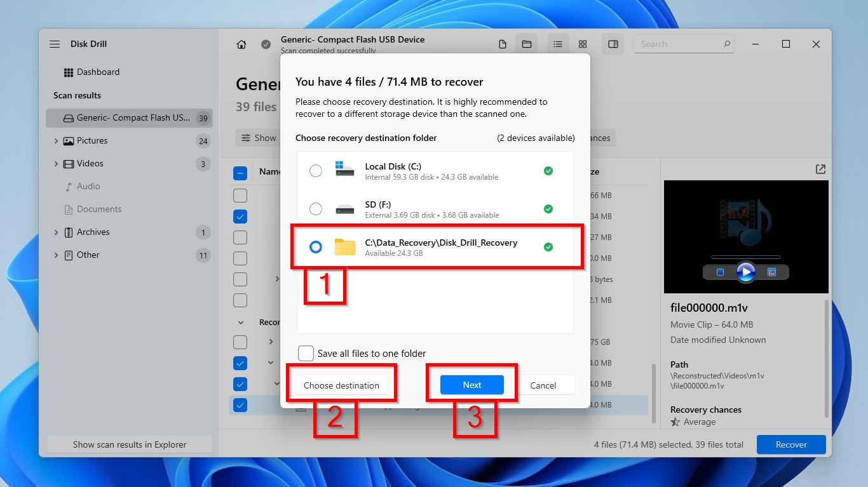Click the SD (F:) drive icon
The width and height of the screenshot is (868, 487).
click(x=344, y=209)
